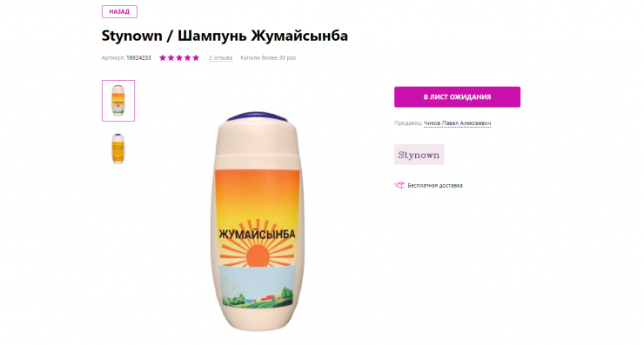This screenshot has height=345, width=644.
Task: Click the Бесплатная доставка text
Action: click(x=435, y=185)
